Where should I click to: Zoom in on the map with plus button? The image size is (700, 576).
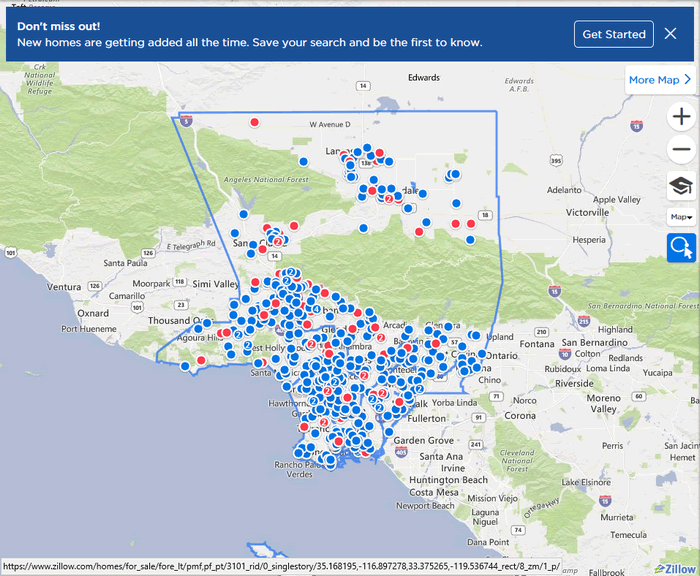pos(682,116)
